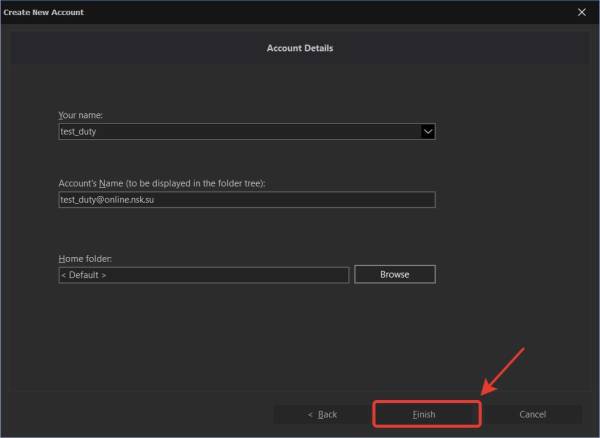This screenshot has height=438, width=600.
Task: Click the 'Your name:' label
Action: pyautogui.click(x=80, y=116)
